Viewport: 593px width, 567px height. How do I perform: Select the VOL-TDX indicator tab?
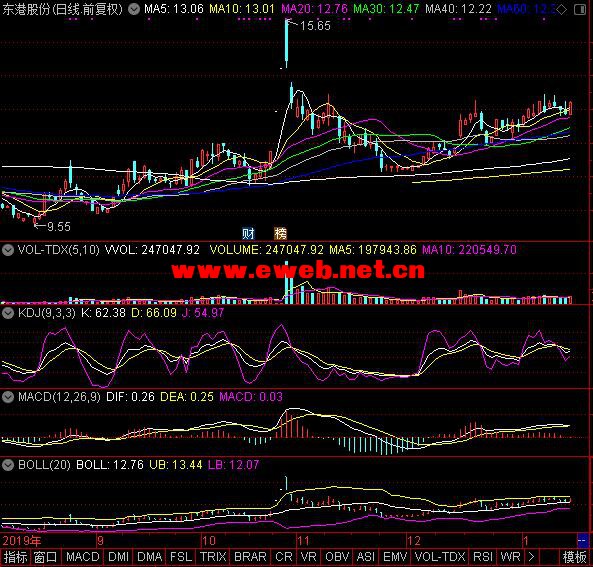point(440,557)
